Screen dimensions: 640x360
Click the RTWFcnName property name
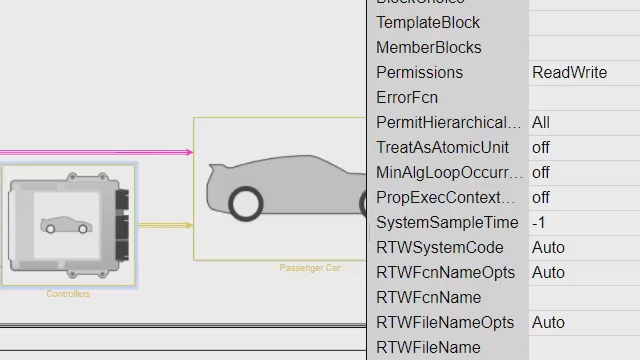click(429, 298)
